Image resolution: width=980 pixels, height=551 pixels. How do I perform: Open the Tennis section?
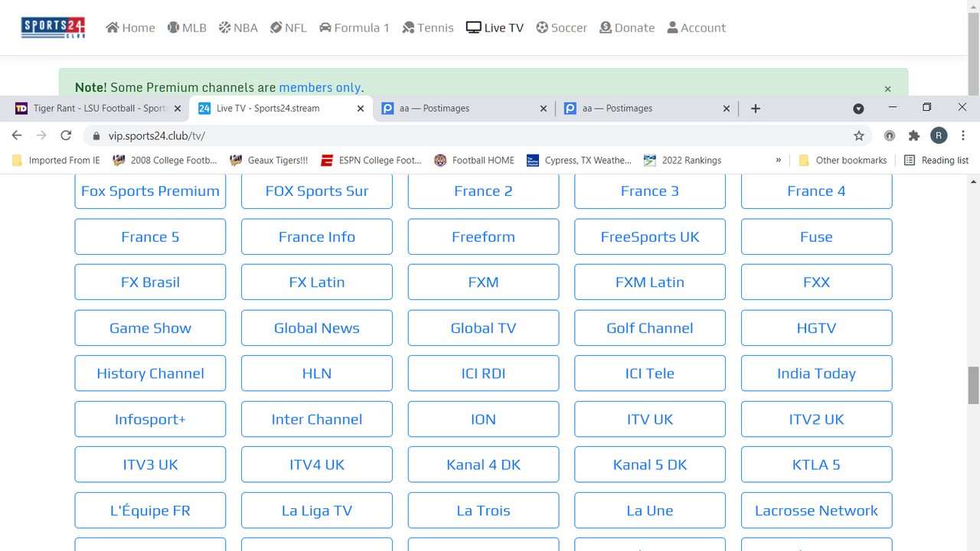(428, 28)
